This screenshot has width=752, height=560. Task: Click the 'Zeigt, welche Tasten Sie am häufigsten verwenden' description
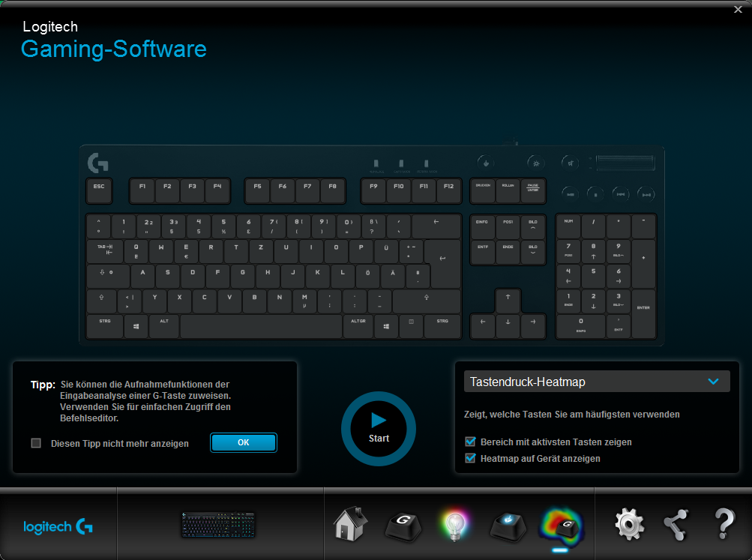point(571,415)
